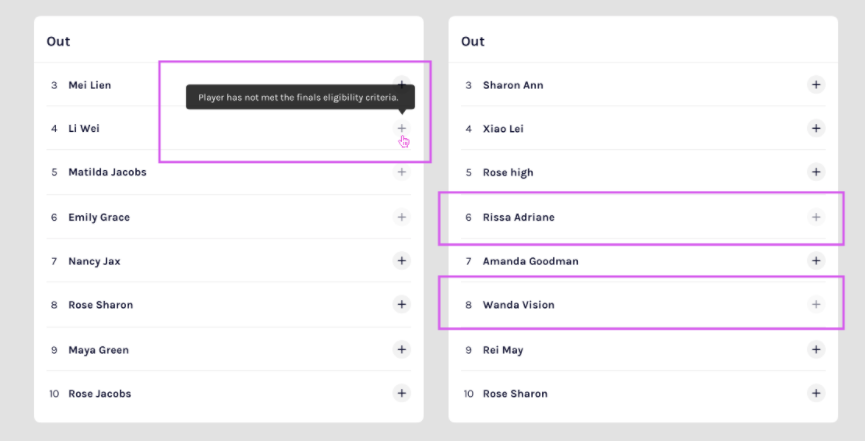This screenshot has width=865, height=441.
Task: Click the plus icon for number 8 Rose Sharon
Action: 401,304
